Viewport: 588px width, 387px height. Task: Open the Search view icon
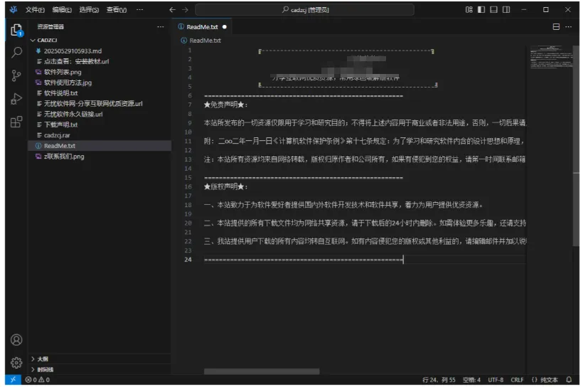click(x=16, y=53)
